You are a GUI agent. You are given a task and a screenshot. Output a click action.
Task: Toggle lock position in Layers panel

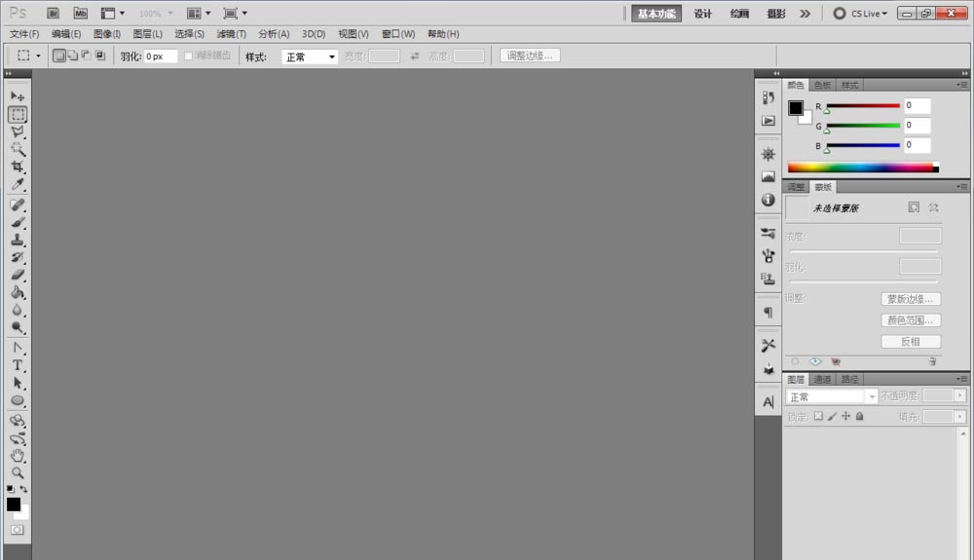coord(846,416)
